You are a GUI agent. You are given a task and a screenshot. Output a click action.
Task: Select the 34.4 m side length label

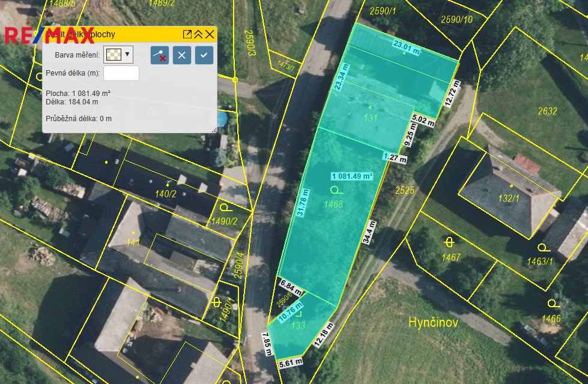(369, 232)
